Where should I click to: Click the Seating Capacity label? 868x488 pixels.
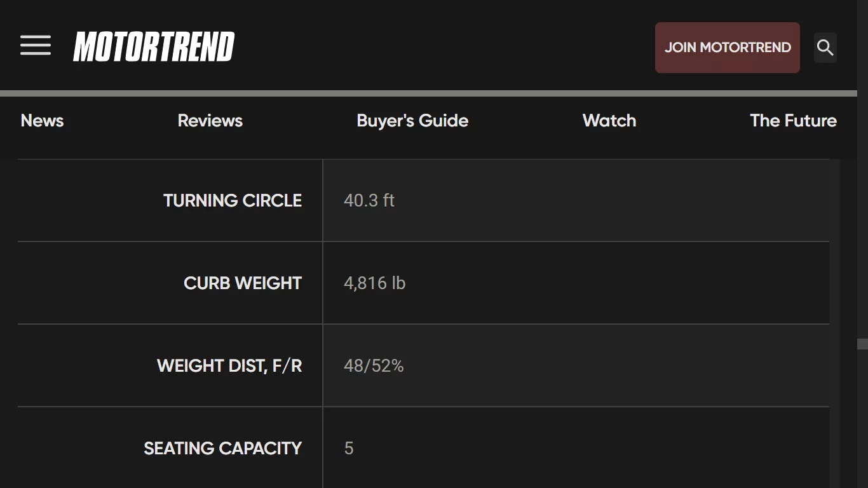222,449
